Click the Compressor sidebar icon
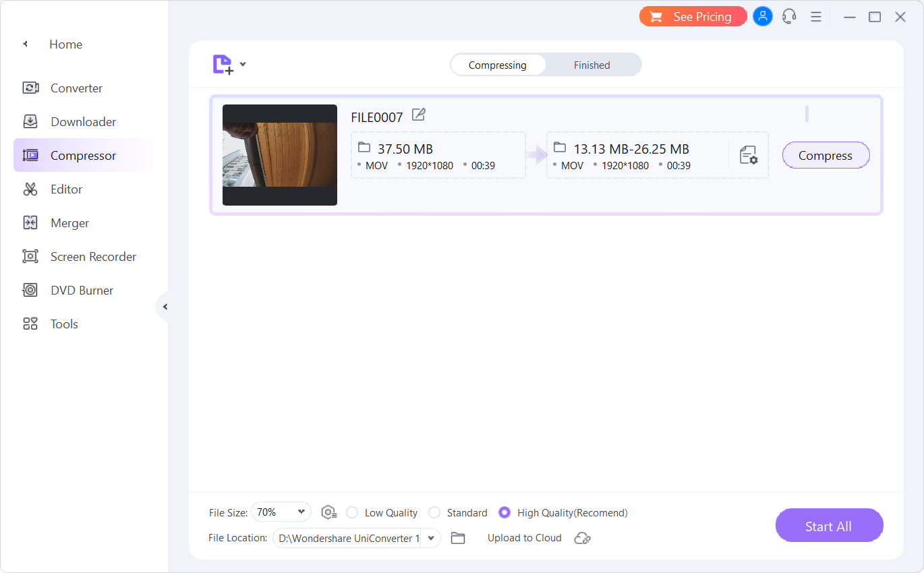This screenshot has width=924, height=573. pos(30,156)
